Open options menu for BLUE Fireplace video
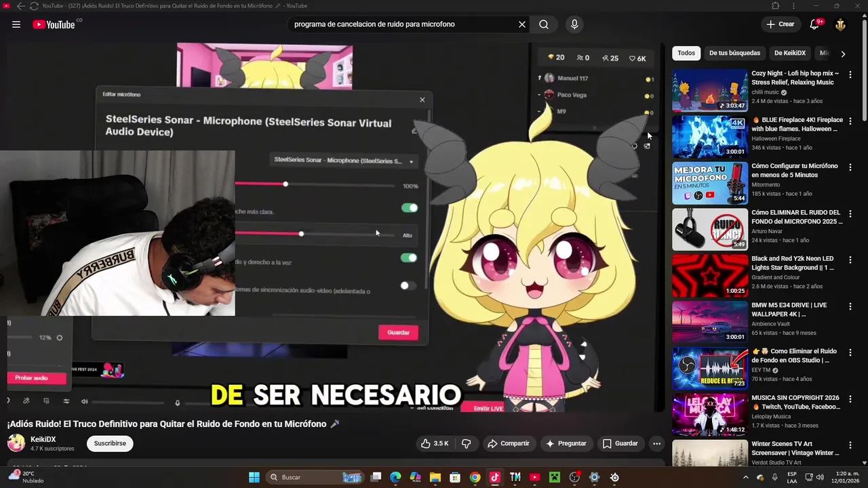868x488 pixels. (x=850, y=121)
